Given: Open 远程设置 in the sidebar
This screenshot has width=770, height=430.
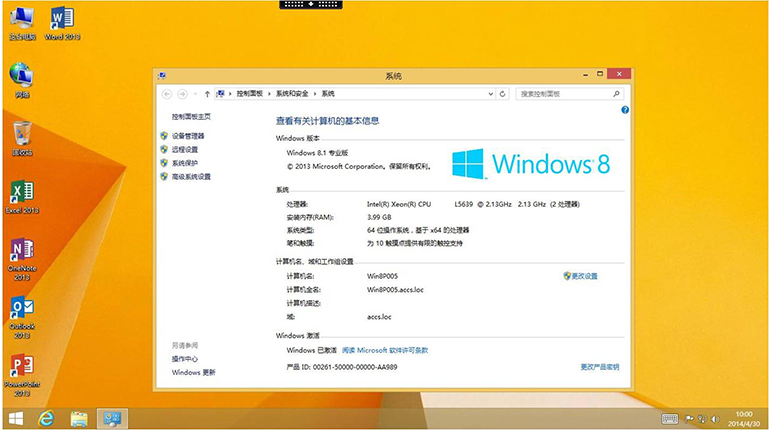Looking at the screenshot, I should pos(185,150).
